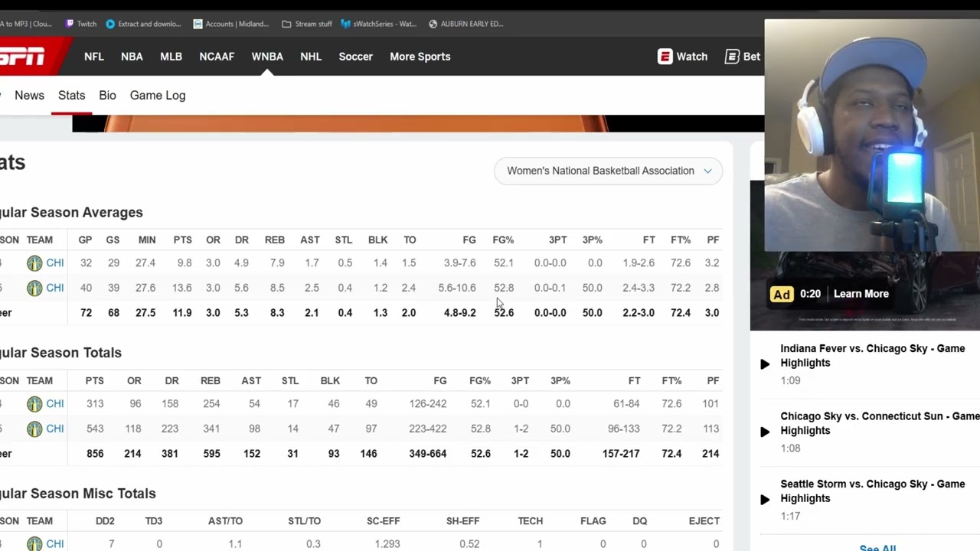This screenshot has width=980, height=551.
Task: Click the ESPN logo
Action: point(22,57)
